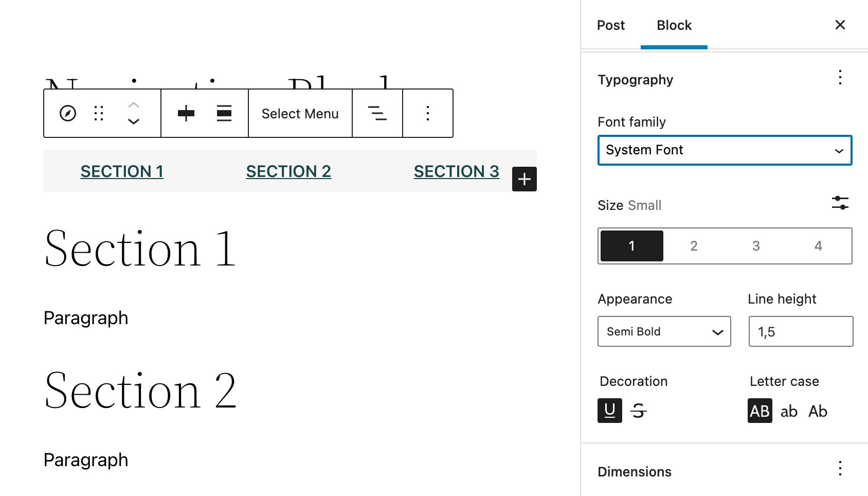Image resolution: width=868 pixels, height=496 pixels.
Task: Click the Line height input field
Action: tap(800, 331)
